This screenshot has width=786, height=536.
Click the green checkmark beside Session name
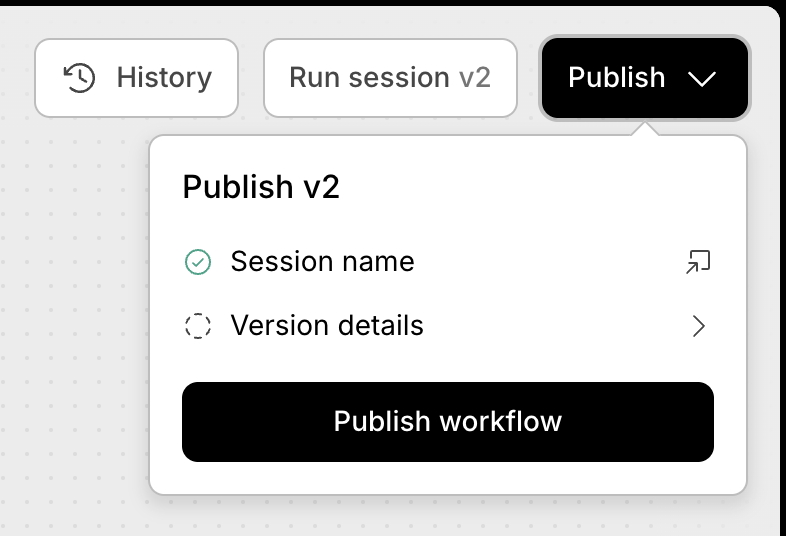[x=198, y=262]
